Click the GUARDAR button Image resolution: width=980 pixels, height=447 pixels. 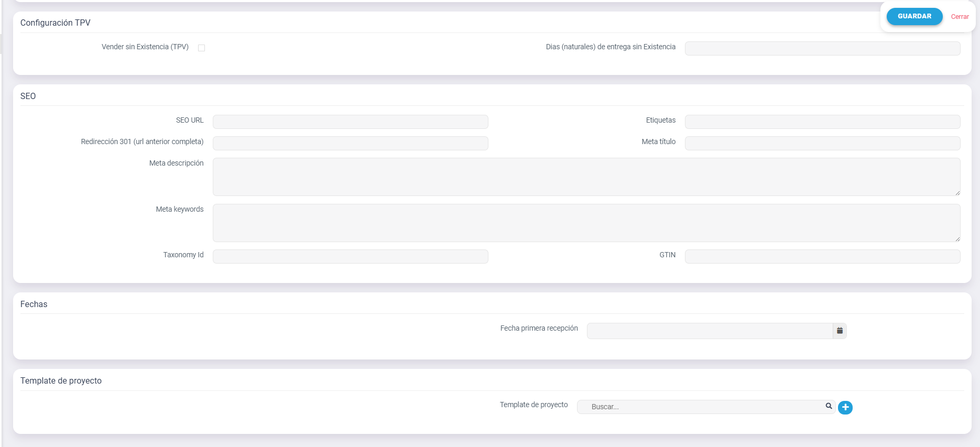click(x=914, y=16)
